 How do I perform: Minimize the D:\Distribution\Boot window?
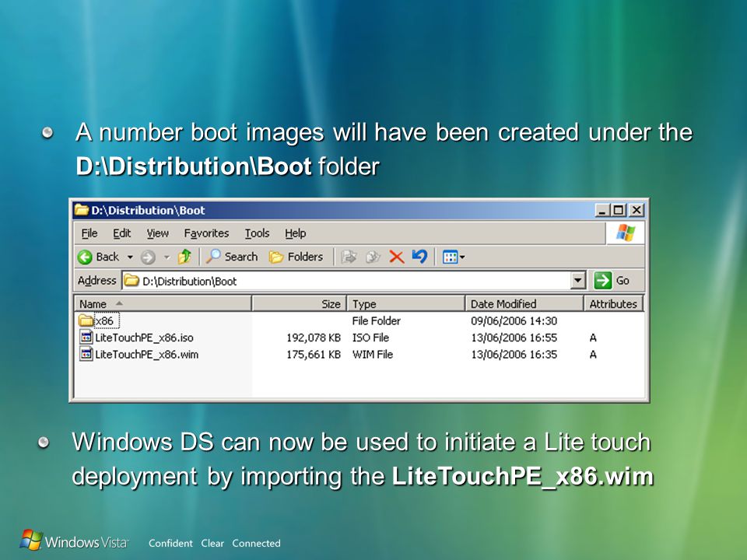click(x=602, y=210)
